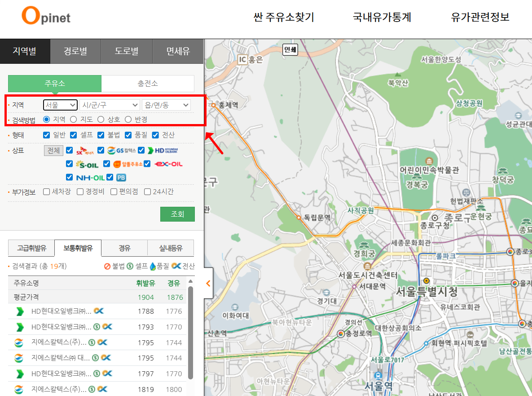Enable the 편의점 checkbox
The image size is (532, 396).
coord(114,192)
